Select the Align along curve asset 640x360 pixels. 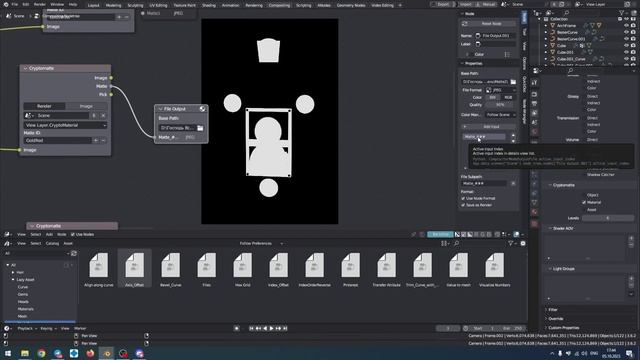(99, 269)
